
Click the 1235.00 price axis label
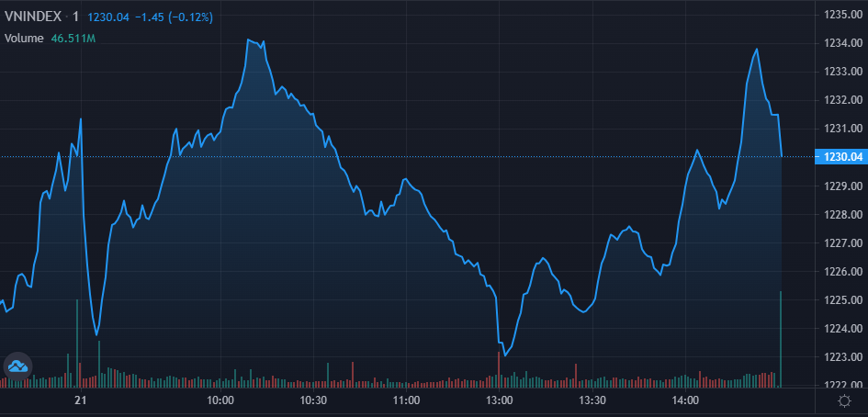coord(842,14)
